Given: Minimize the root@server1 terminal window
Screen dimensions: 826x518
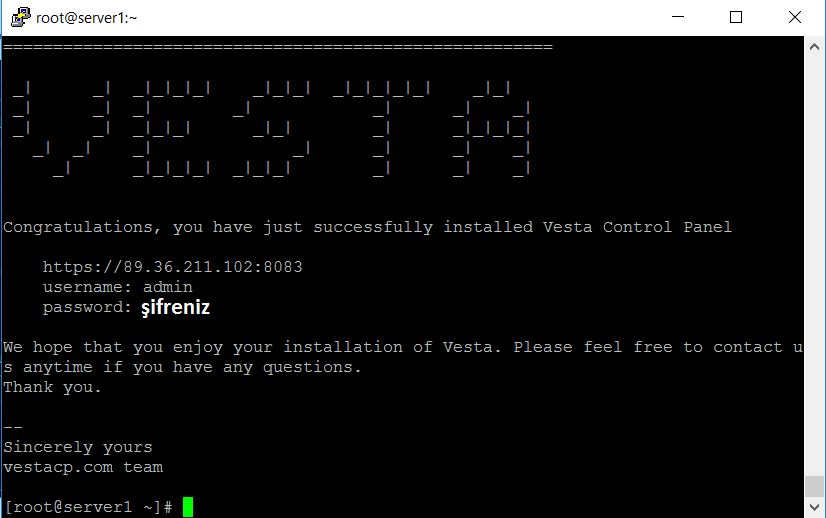Looking at the screenshot, I should tap(678, 17).
